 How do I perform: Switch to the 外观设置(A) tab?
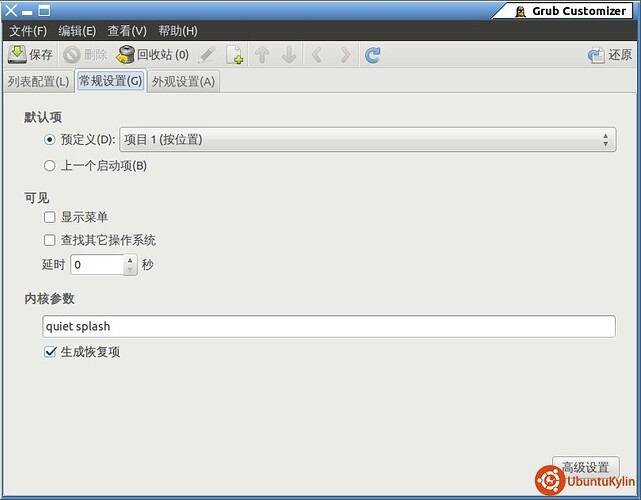point(183,81)
